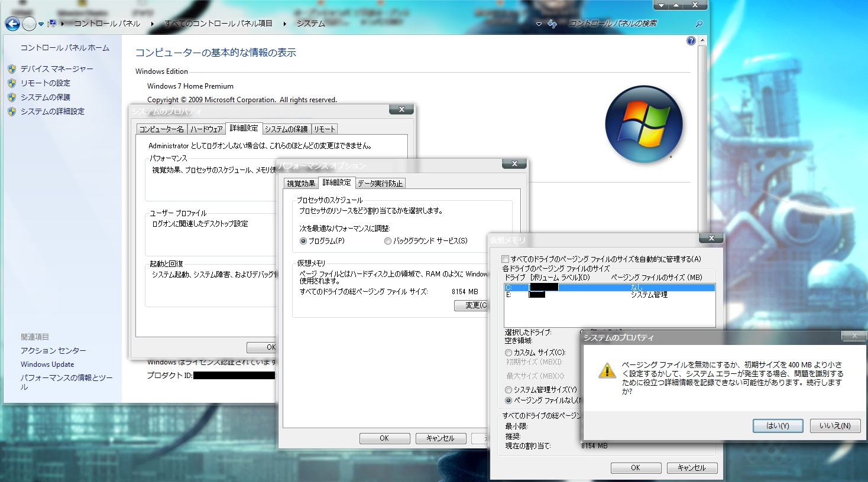Go back with the blue Back arrow
This screenshot has height=482, width=868.
click(12, 24)
